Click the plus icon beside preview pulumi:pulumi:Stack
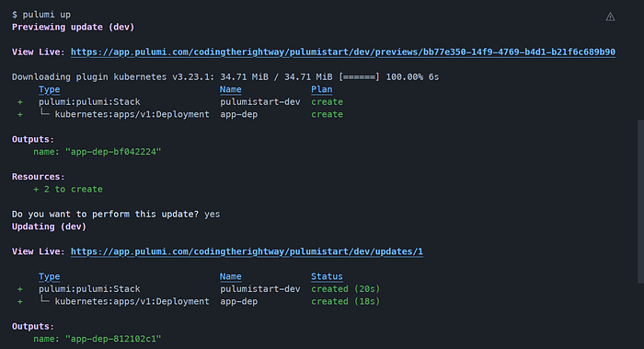Viewport: 644px width, 349px height. pyautogui.click(x=20, y=102)
